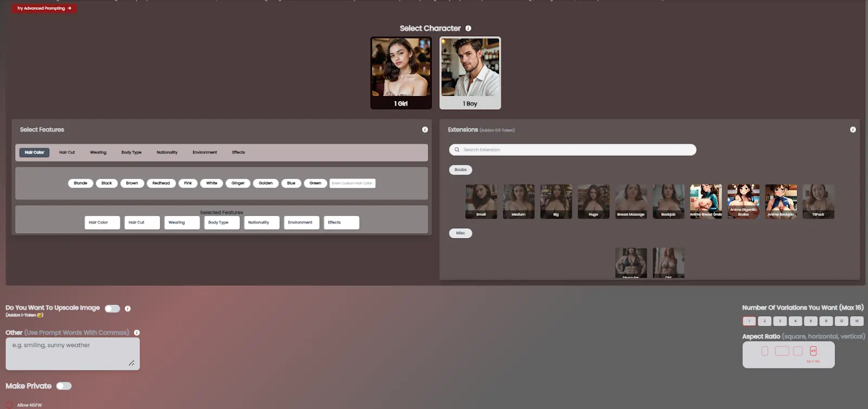
Task: Choose the square aspect ratio icon
Action: coord(797,351)
